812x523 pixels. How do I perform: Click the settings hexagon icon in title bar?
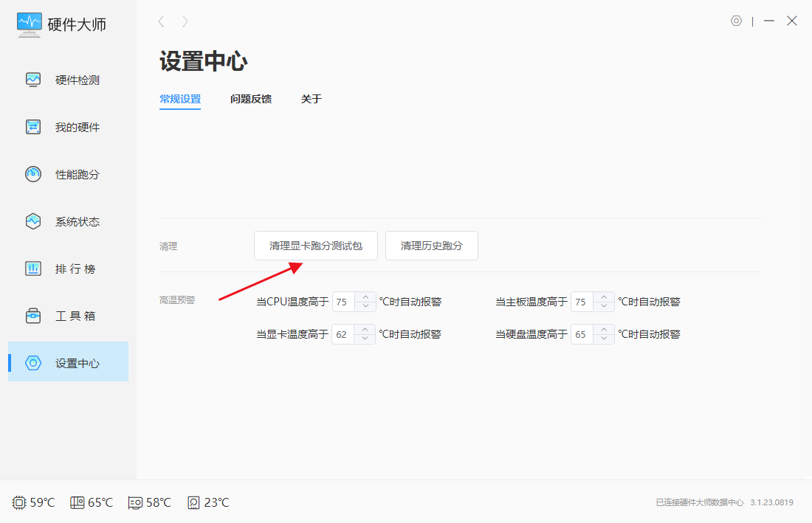[x=736, y=21]
